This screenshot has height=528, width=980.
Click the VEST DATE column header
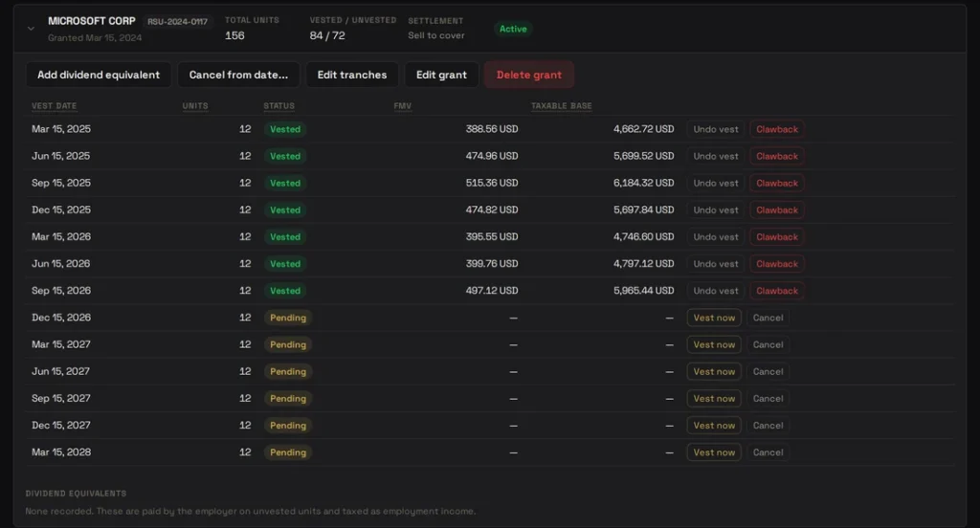pyautogui.click(x=55, y=105)
